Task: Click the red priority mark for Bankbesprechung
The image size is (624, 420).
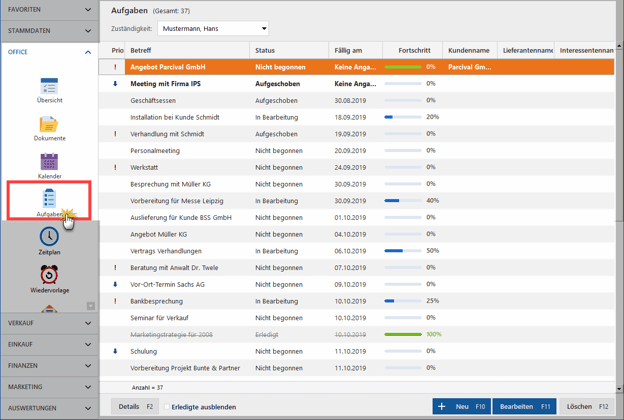Action: pyautogui.click(x=116, y=301)
